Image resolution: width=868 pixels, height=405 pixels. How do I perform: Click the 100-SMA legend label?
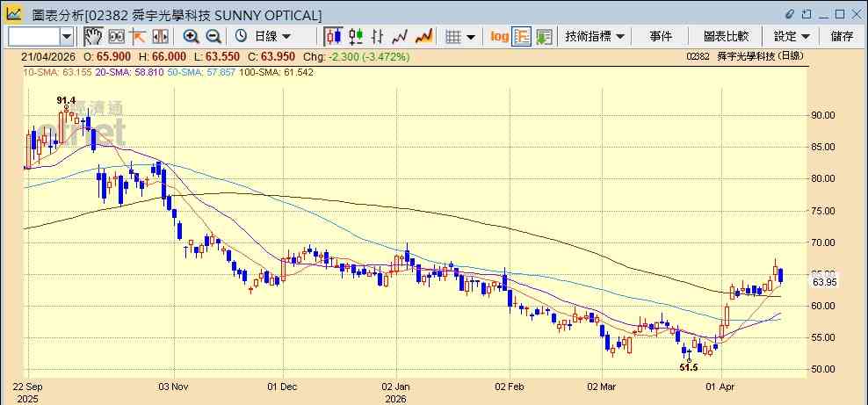276,73
